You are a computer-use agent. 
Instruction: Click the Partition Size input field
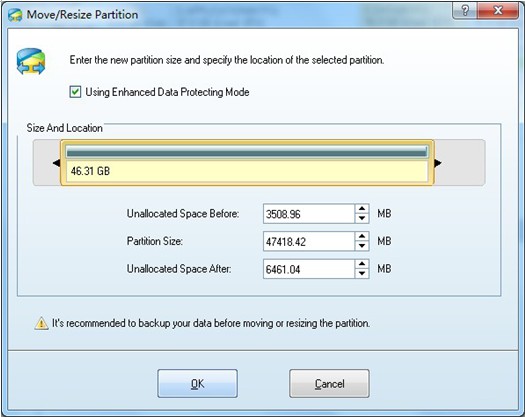[309, 241]
